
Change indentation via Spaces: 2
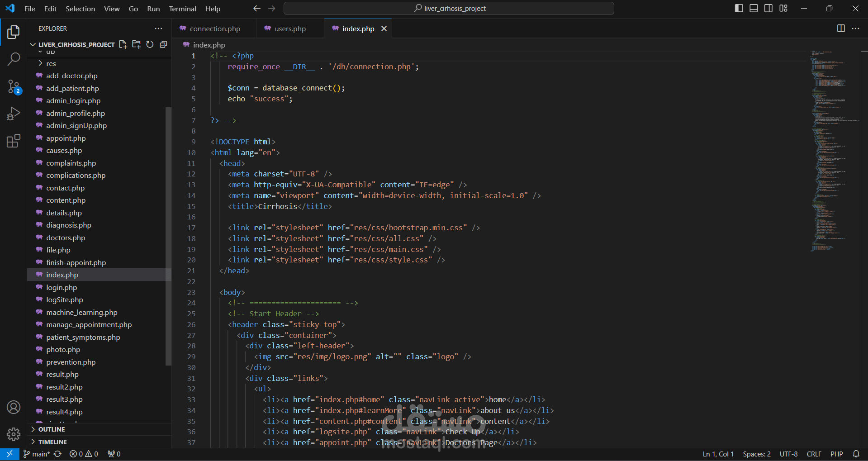click(x=757, y=454)
